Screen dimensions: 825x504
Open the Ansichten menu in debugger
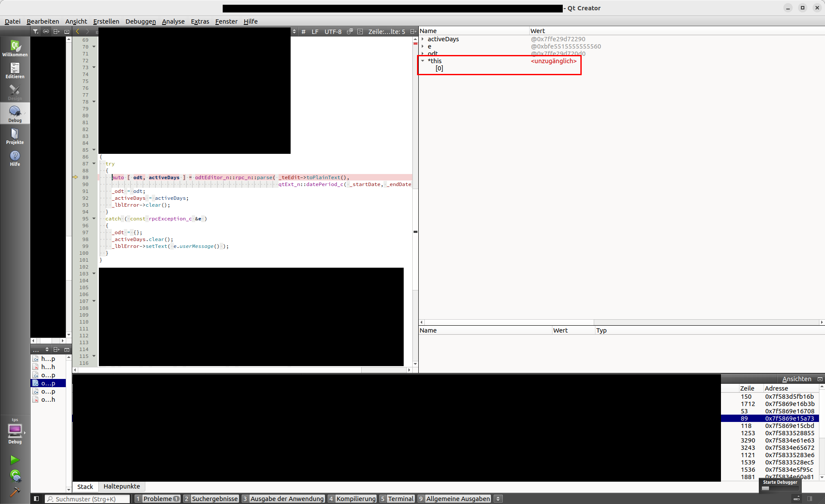point(797,379)
